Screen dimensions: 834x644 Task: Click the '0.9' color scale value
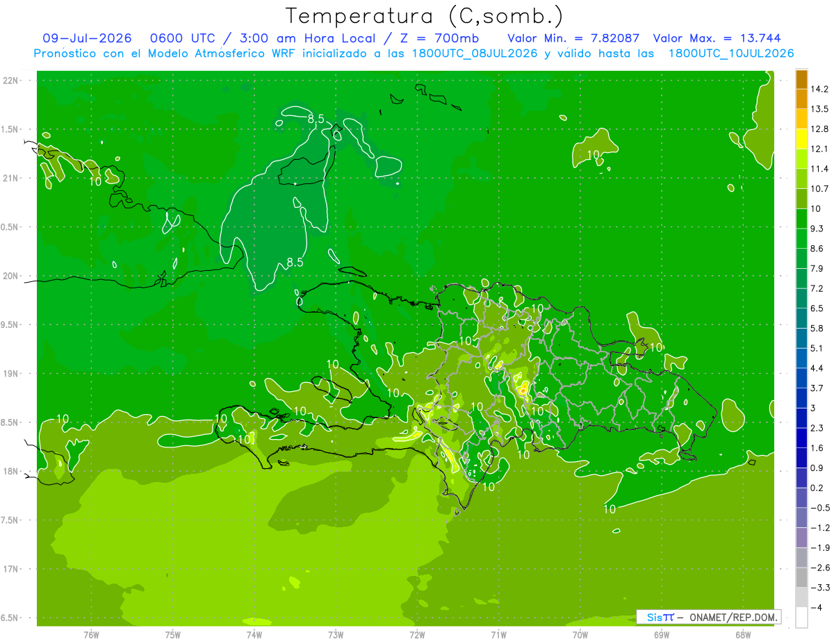817,468
